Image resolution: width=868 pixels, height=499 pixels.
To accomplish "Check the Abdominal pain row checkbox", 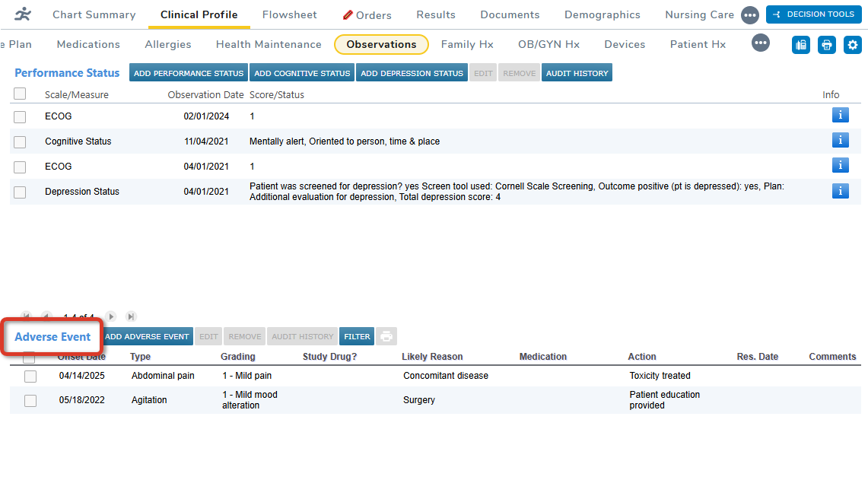I will [x=30, y=377].
